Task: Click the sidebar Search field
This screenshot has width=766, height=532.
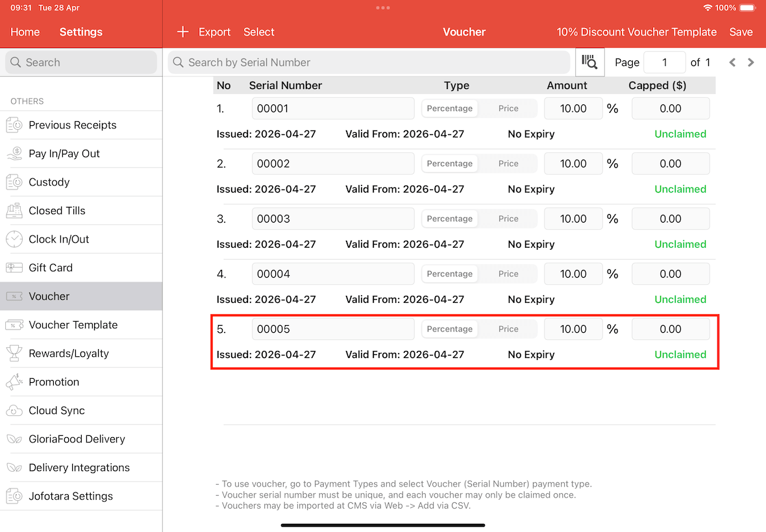Action: pyautogui.click(x=81, y=62)
